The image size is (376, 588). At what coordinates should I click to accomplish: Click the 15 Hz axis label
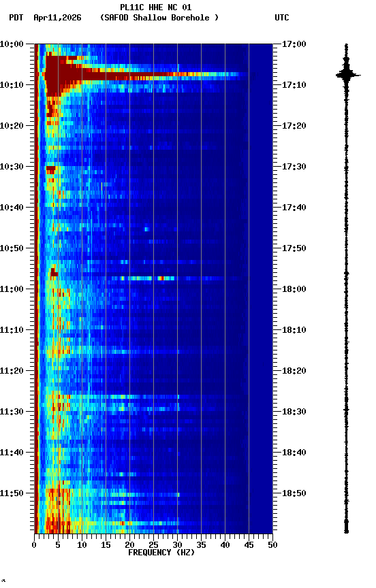coord(106,545)
